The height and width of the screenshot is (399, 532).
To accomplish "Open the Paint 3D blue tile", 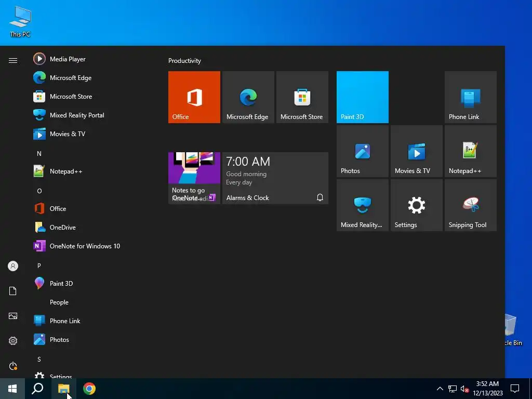I will [x=362, y=97].
